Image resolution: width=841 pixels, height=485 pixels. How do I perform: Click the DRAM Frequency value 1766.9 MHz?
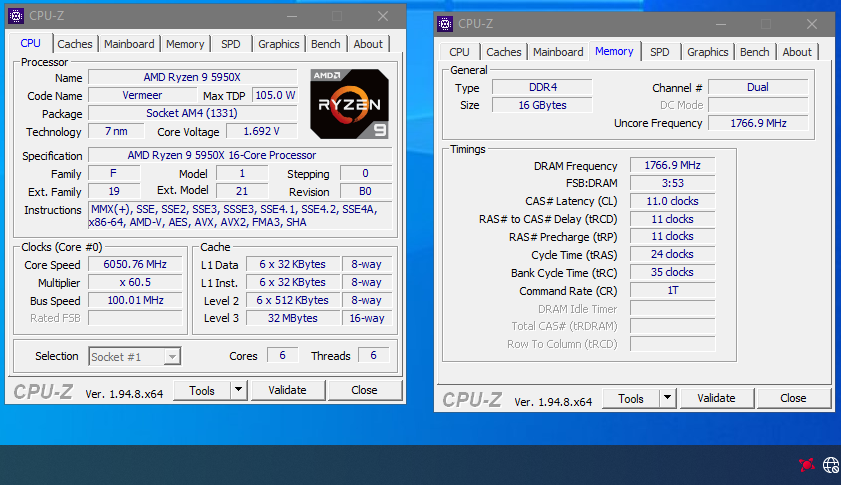[672, 165]
